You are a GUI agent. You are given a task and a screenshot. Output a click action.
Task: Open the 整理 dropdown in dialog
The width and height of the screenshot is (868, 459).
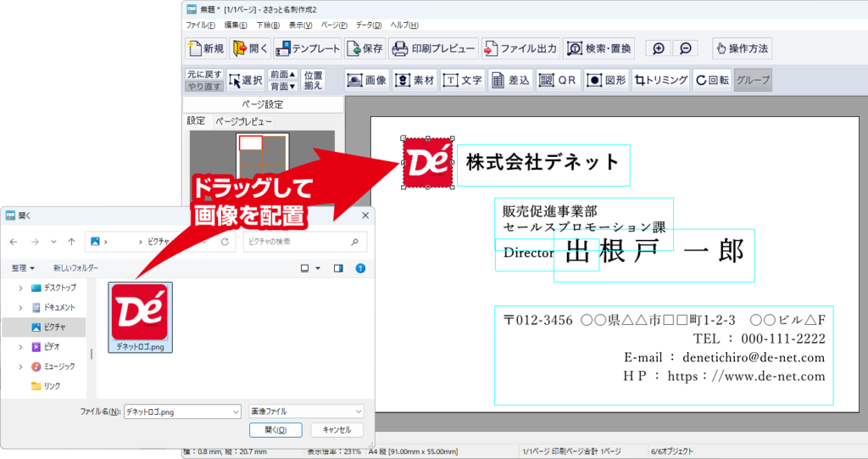click(x=23, y=268)
